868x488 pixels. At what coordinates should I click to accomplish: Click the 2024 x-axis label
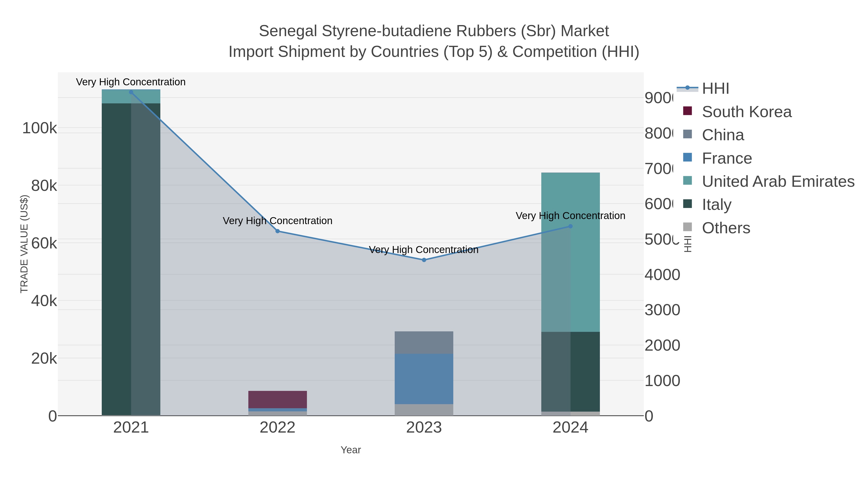tap(570, 428)
